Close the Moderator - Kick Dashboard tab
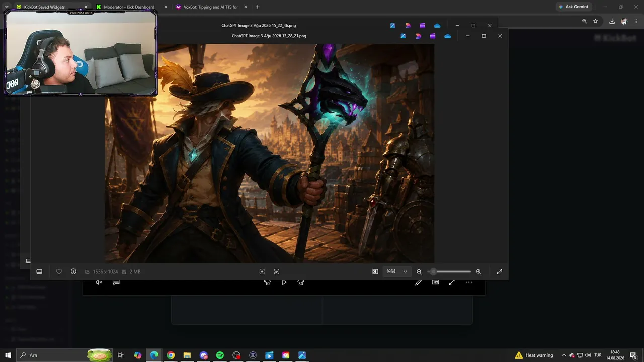Image resolution: width=644 pixels, height=362 pixels. point(166,7)
